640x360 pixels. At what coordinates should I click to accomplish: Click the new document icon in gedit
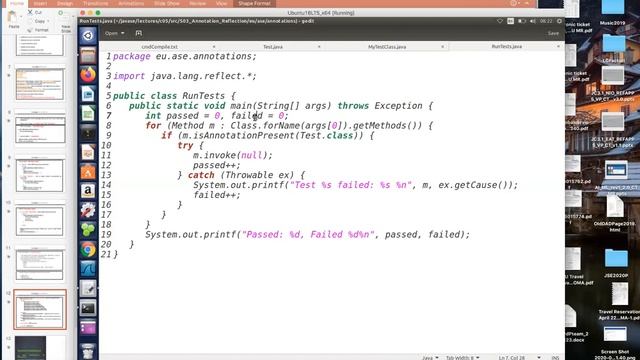point(139,33)
